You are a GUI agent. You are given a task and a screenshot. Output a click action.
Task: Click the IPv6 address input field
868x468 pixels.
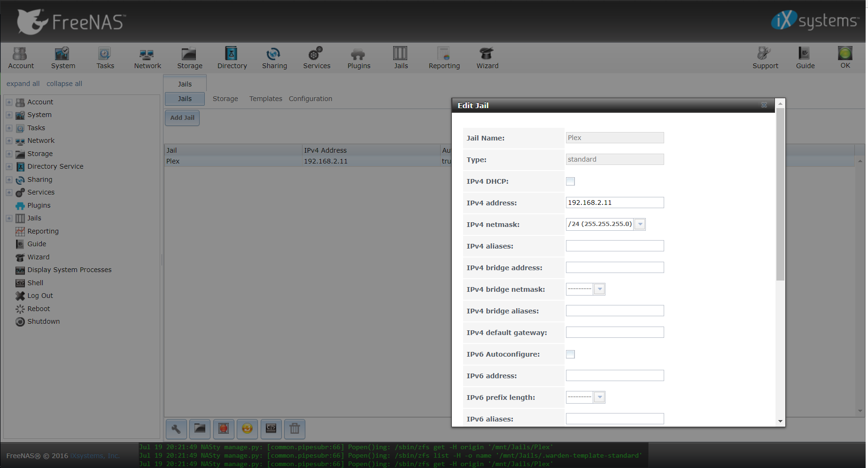tap(614, 375)
